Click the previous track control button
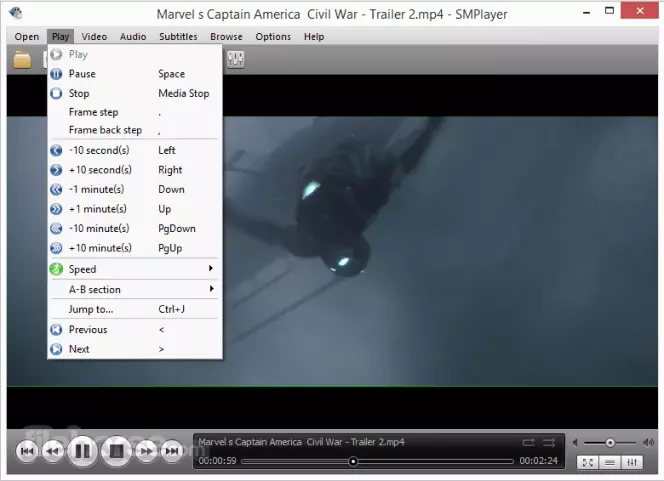 tap(27, 451)
